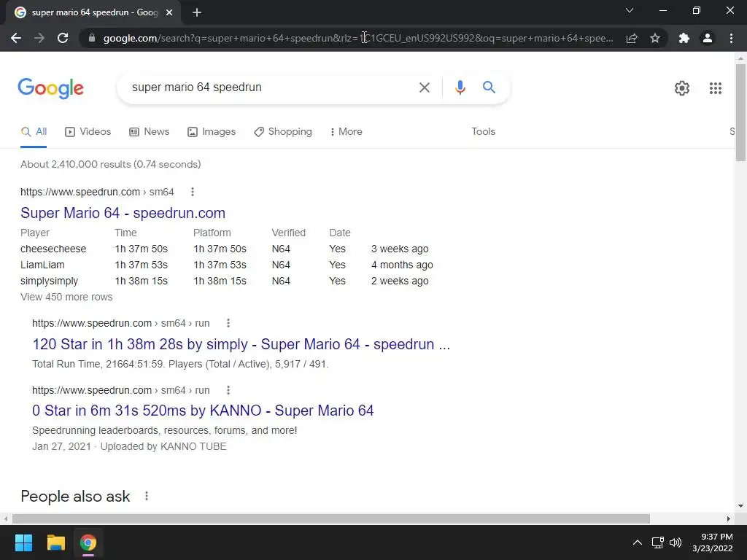Open the Windows Start menu

pos(23,542)
